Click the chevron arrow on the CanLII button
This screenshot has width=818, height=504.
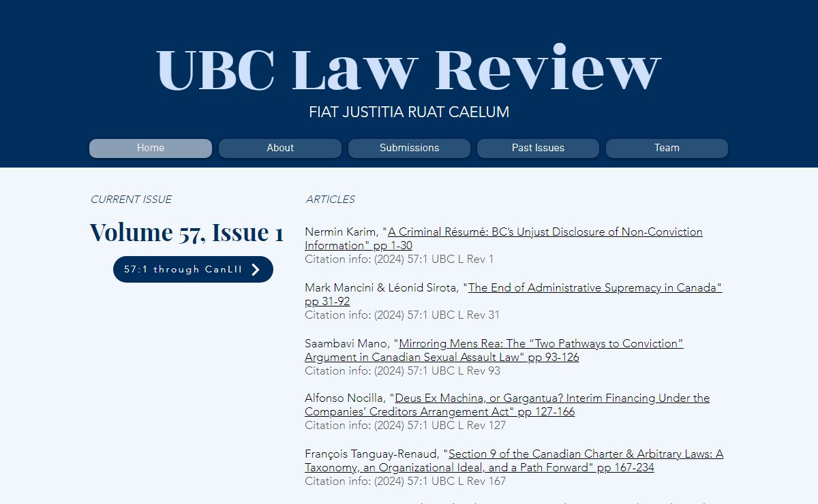pos(256,270)
